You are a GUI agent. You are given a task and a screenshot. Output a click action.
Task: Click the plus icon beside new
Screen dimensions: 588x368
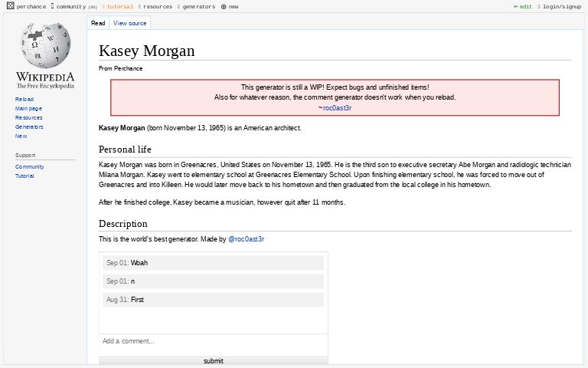tap(224, 6)
